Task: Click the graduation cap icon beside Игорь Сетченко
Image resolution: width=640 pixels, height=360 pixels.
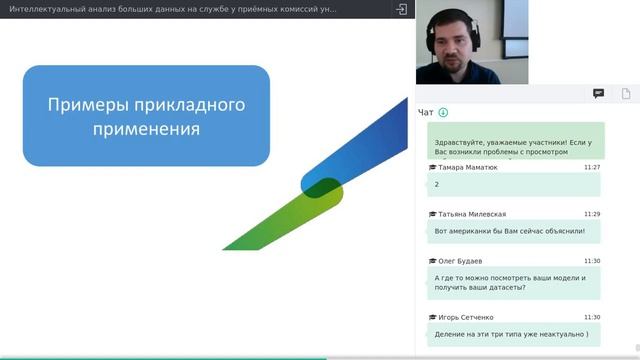Action: (x=433, y=318)
